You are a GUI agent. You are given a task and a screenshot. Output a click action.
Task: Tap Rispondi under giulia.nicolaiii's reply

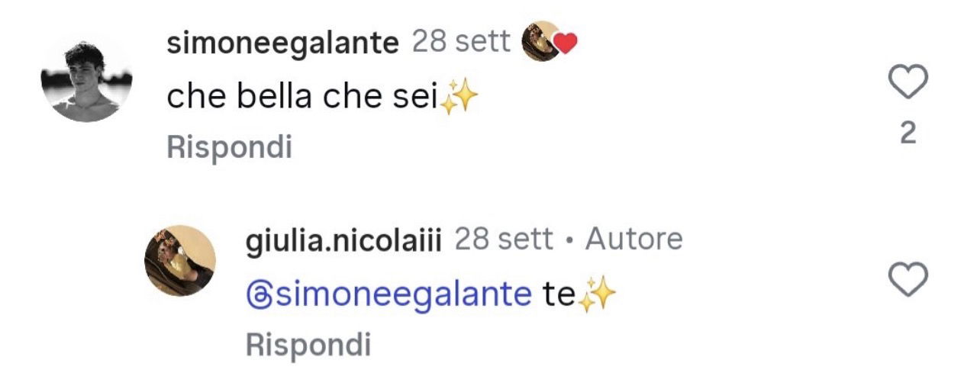click(308, 345)
